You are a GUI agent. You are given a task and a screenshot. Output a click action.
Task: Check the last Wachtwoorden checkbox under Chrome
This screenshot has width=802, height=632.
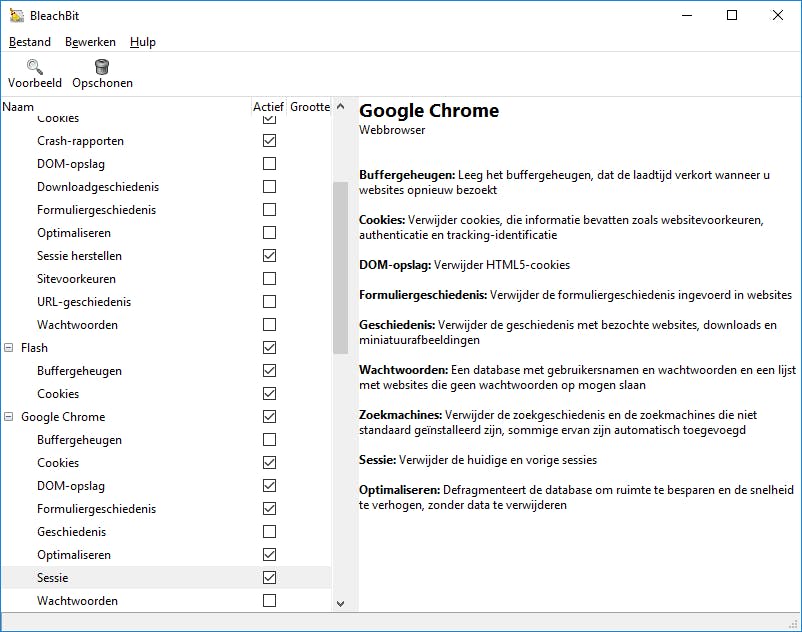click(270, 601)
